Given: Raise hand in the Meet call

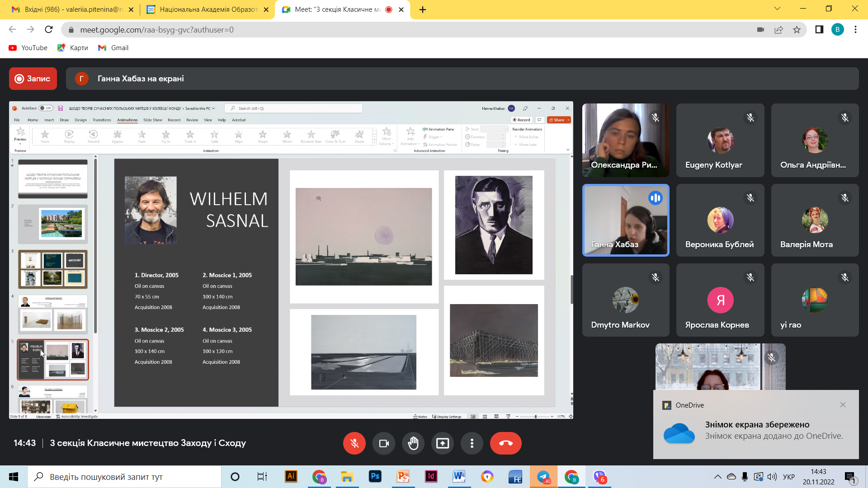Looking at the screenshot, I should coord(413,443).
